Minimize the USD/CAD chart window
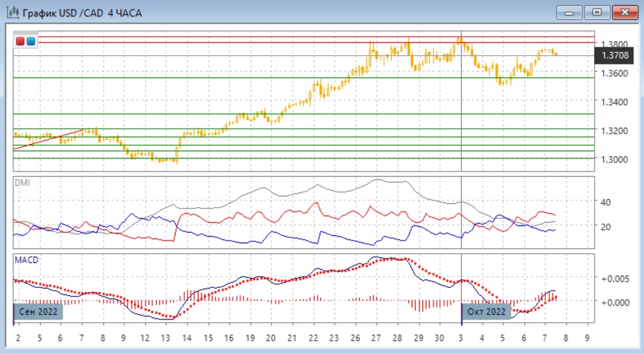This screenshot has height=353, width=644. [569, 12]
